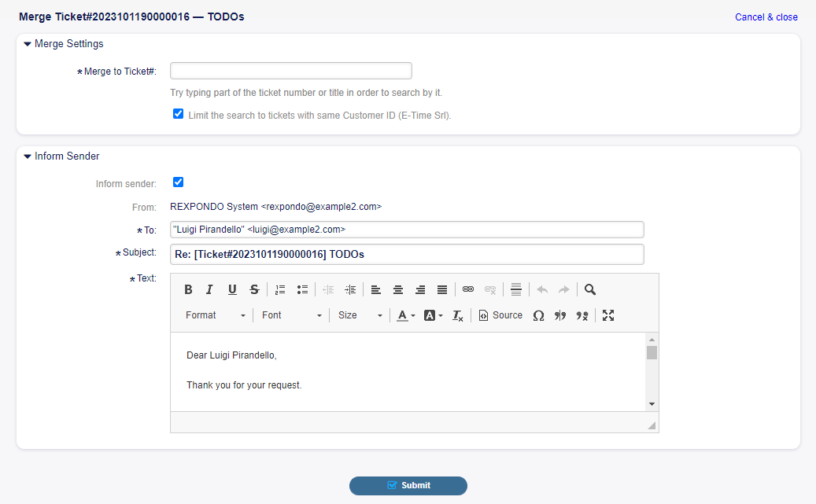Open the text color picker
The height and width of the screenshot is (504, 816).
click(405, 315)
